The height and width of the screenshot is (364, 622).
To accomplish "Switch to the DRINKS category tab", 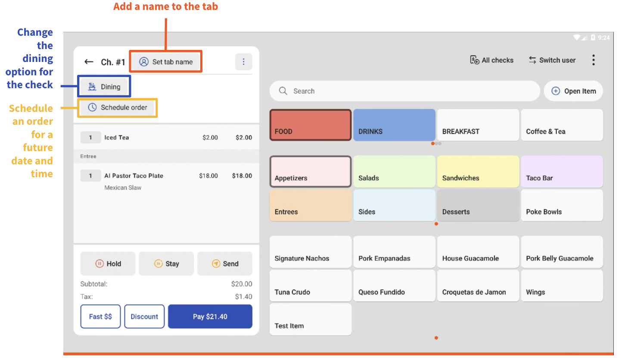I will point(394,125).
